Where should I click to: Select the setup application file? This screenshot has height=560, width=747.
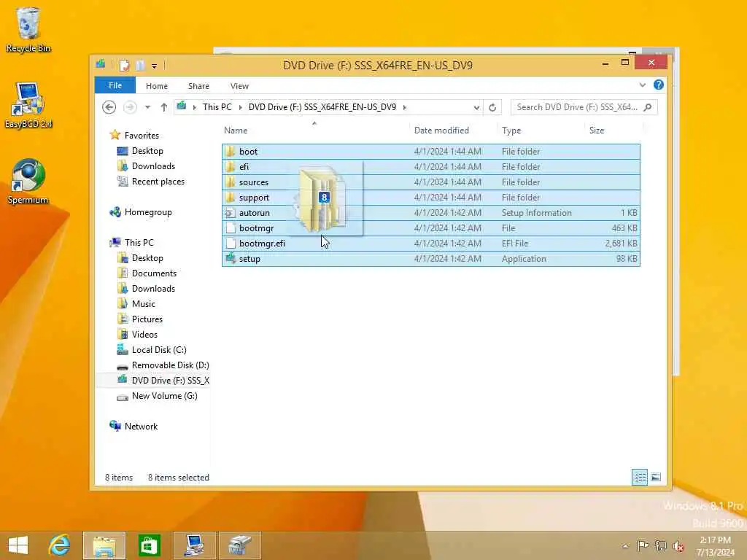click(x=430, y=259)
